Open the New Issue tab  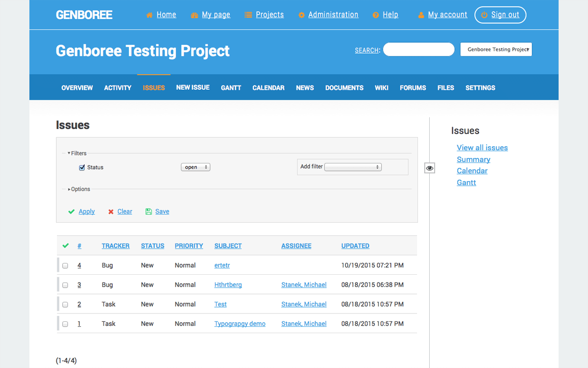193,87
